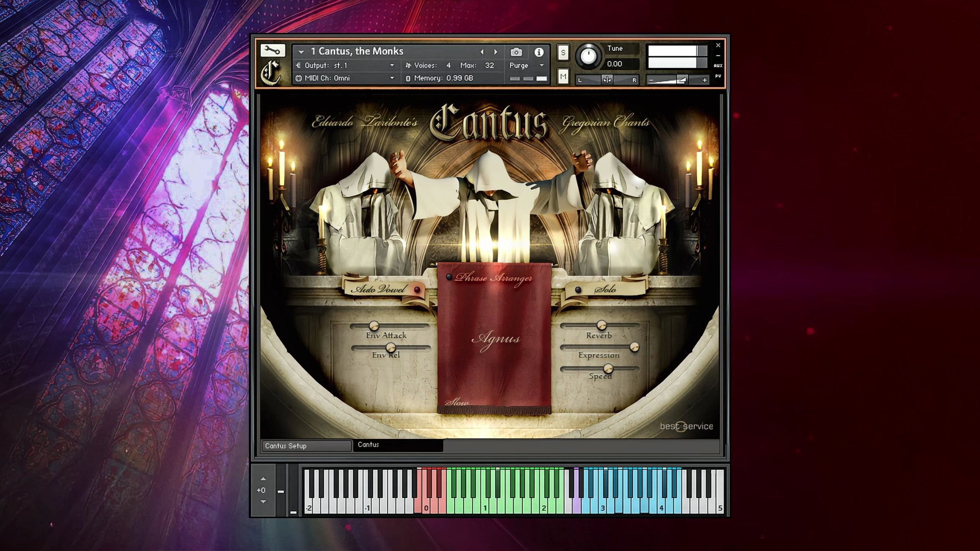Close the instrument with the X icon

click(x=718, y=45)
